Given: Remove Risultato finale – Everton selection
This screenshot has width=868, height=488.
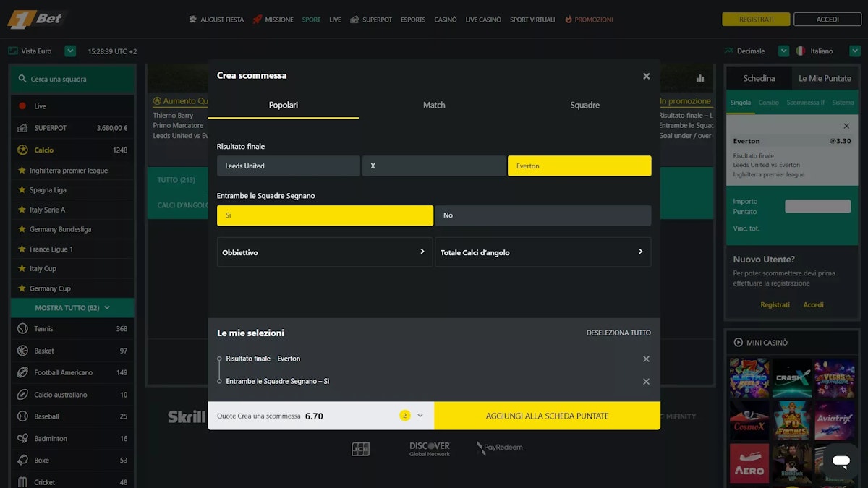Looking at the screenshot, I should (647, 359).
